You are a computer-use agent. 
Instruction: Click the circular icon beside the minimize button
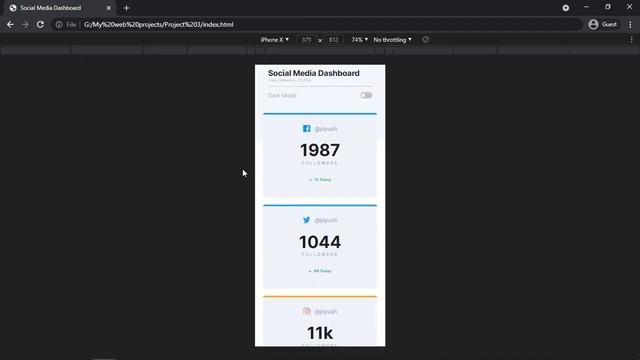pyautogui.click(x=565, y=8)
